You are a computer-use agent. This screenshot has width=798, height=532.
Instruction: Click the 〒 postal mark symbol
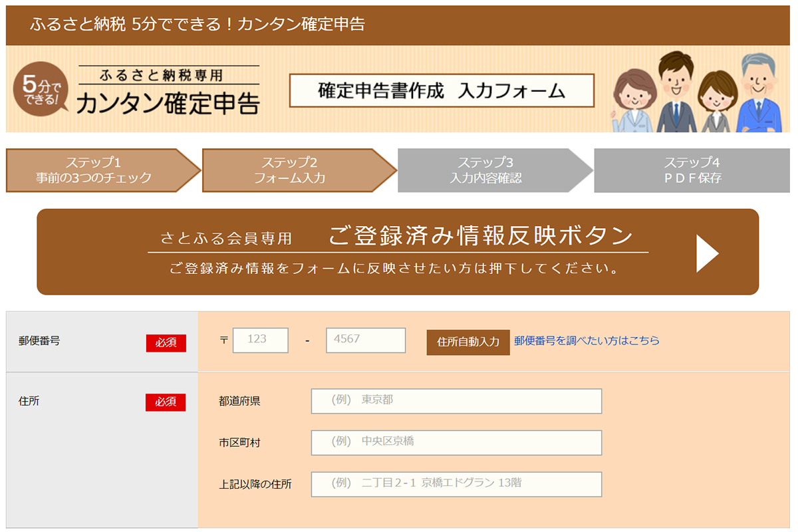click(223, 340)
